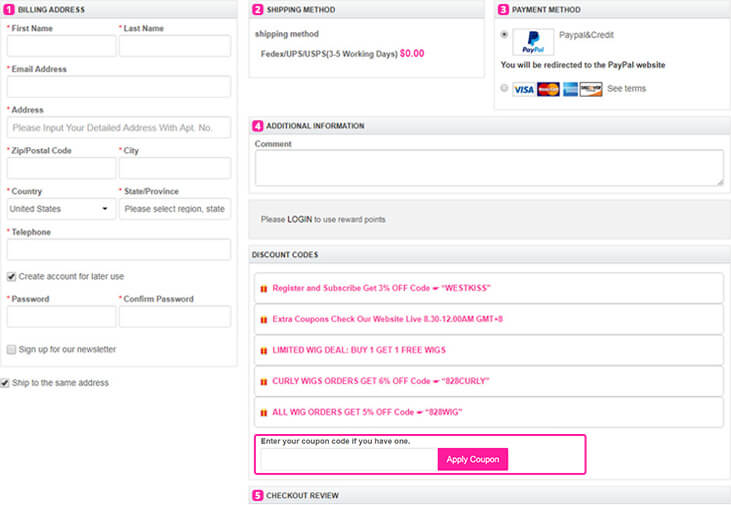Click the Comment textarea resize handle

click(720, 182)
